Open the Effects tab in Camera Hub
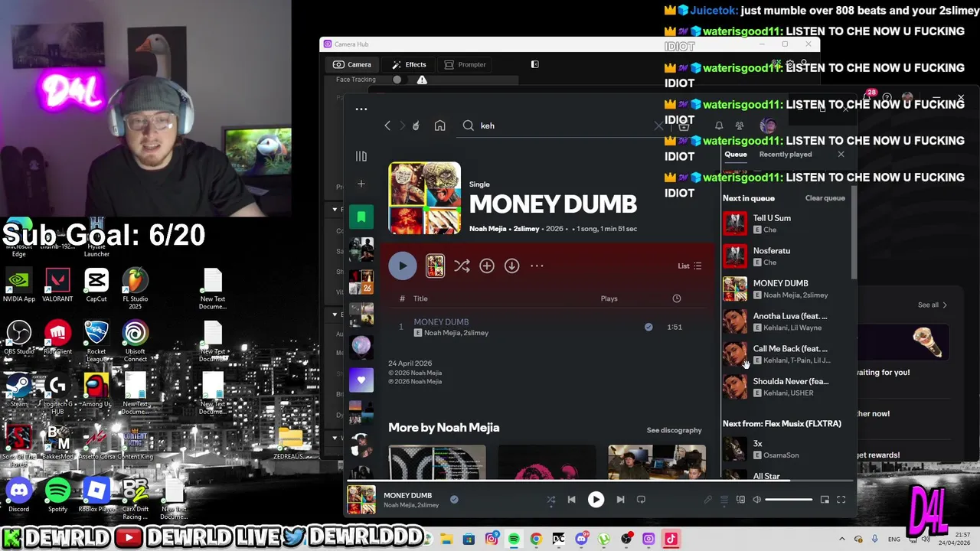The width and height of the screenshot is (980, 551). click(409, 64)
